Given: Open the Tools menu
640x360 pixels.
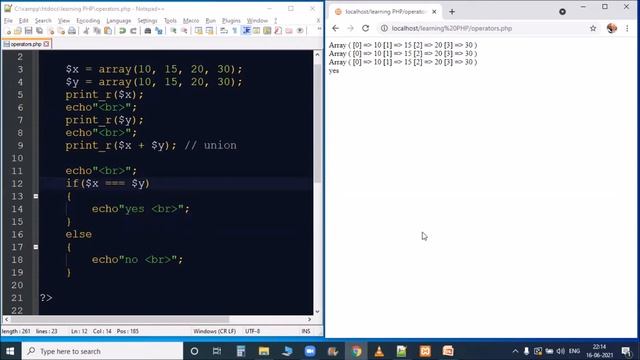Looking at the screenshot, I should pyautogui.click(x=170, y=20).
